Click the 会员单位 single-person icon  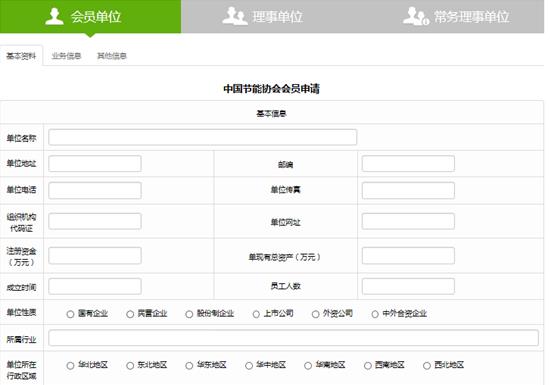(54, 16)
